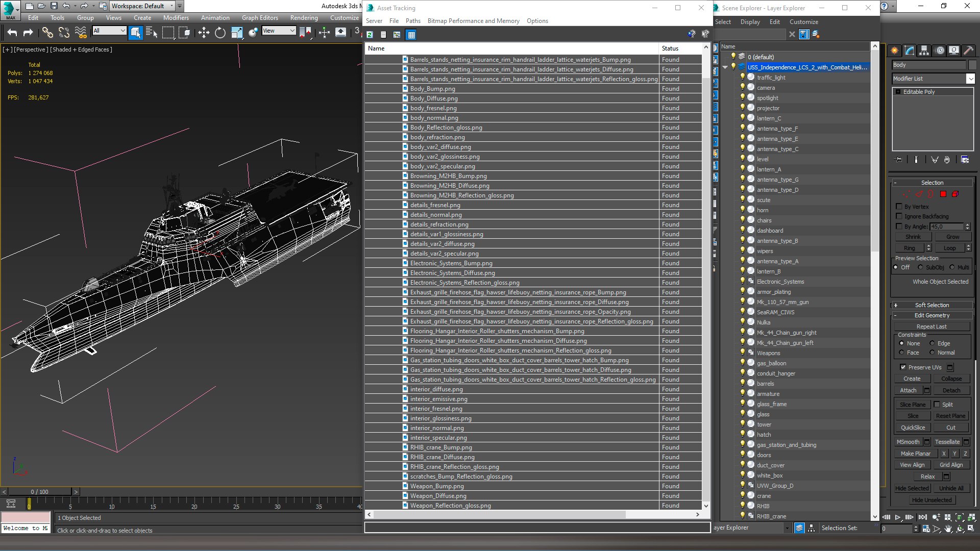
Task: Open the Utilities command panel tab
Action: pos(968,51)
